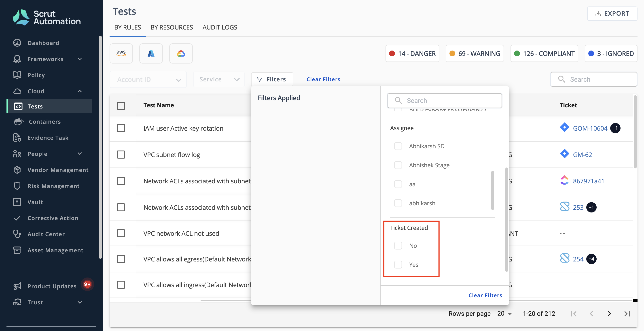Open ticket GOM-10604 link
Viewport: 644px width, 331px height.
590,128
